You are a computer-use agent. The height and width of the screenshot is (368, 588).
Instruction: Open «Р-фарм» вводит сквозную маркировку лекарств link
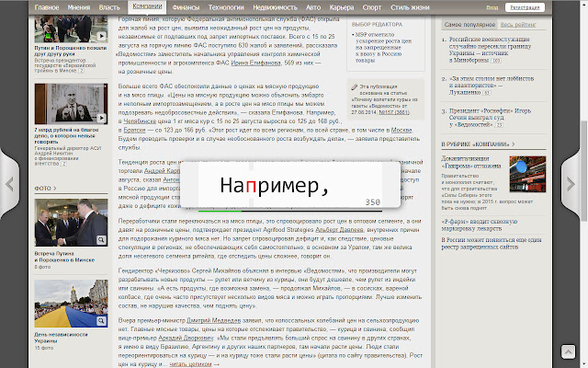479,224
